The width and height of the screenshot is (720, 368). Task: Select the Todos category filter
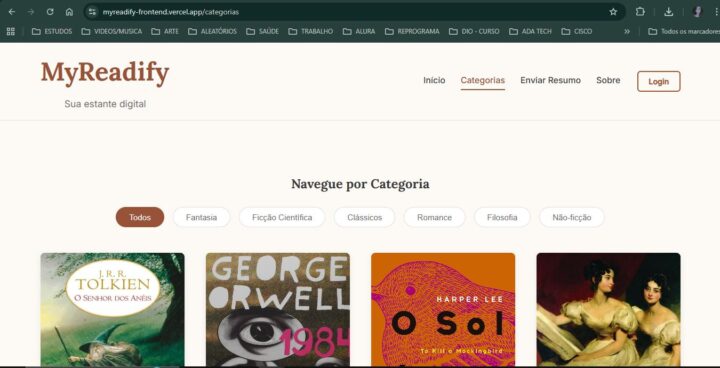click(140, 217)
